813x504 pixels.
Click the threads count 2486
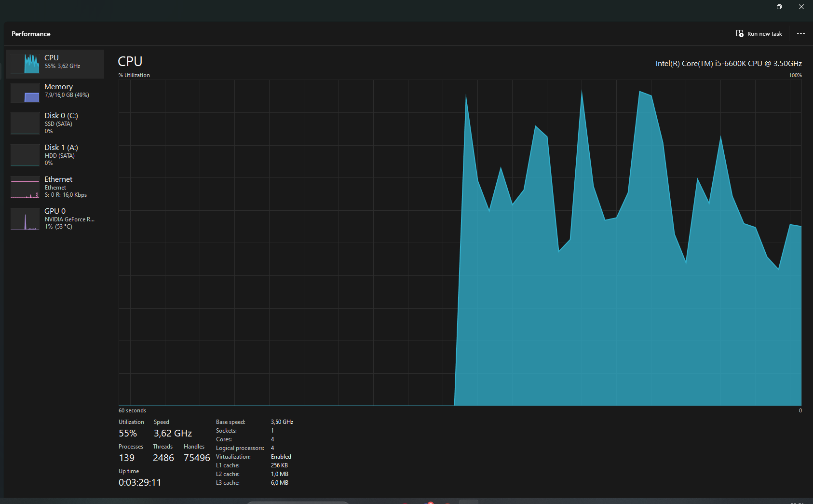point(163,458)
